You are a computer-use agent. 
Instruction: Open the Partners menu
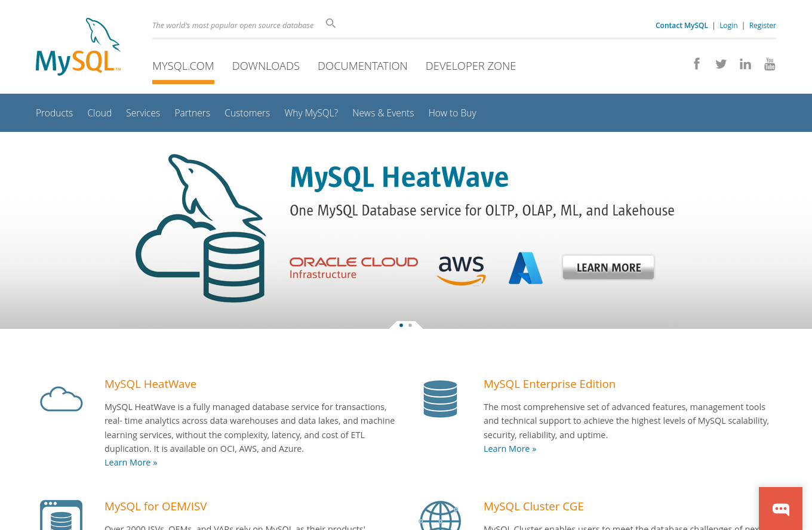[x=192, y=113]
